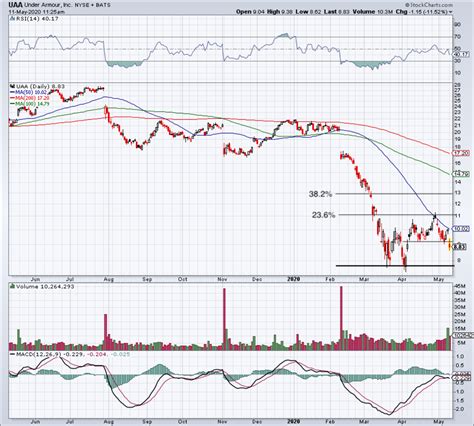Click the green Volume legend icon
The image size is (474, 426).
[x=13, y=286]
